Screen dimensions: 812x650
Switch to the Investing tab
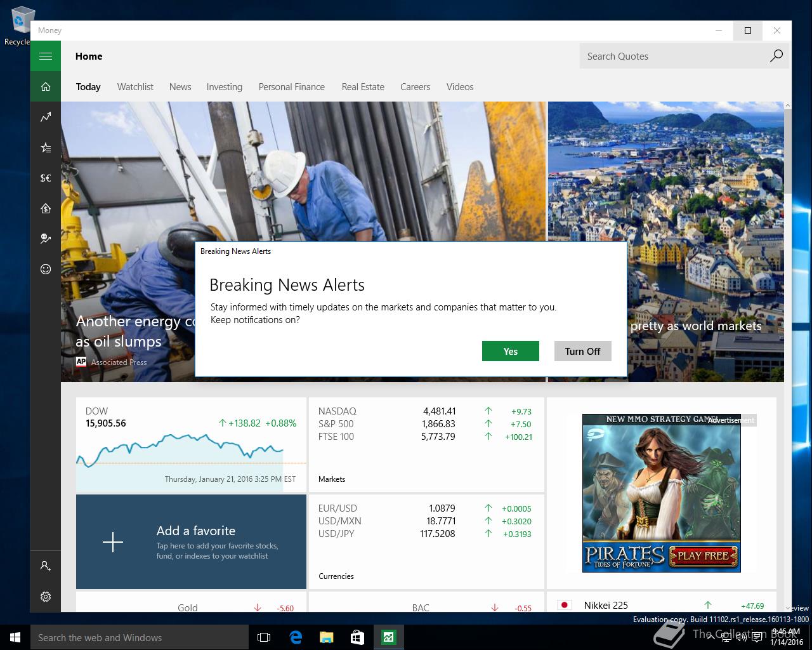(225, 87)
